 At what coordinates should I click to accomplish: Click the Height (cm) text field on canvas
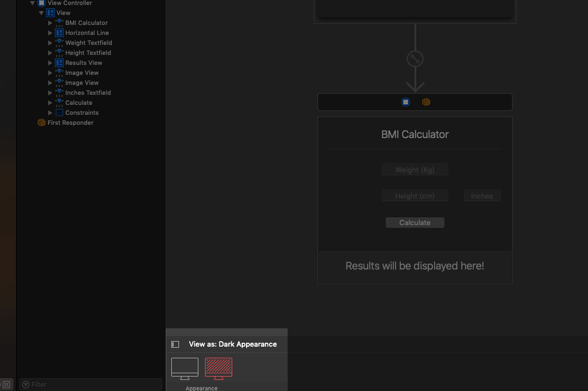415,196
